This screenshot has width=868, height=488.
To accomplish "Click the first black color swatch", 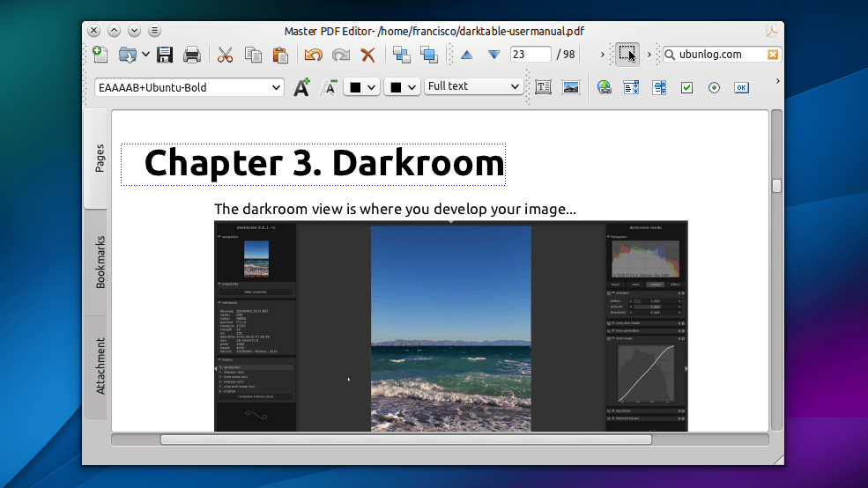I will pos(355,87).
